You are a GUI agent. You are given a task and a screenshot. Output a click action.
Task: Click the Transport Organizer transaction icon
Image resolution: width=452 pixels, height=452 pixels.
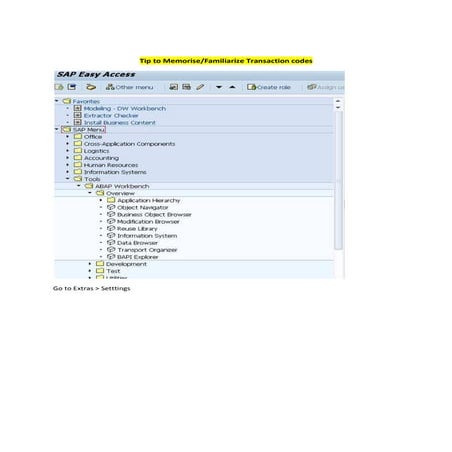click(111, 250)
